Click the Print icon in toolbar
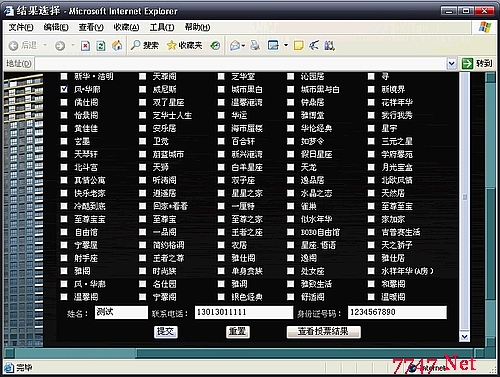The height and width of the screenshot is (377, 500). point(255,45)
